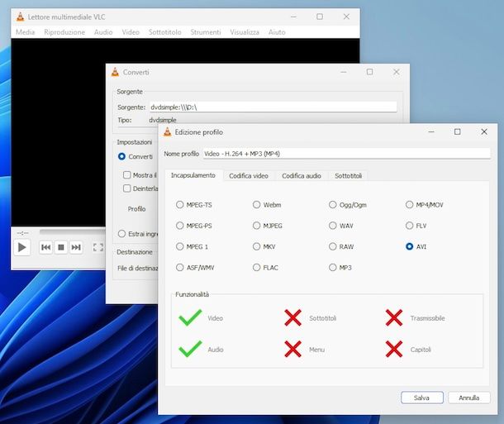Screen dimensions: 504x424
Task: Click the red X beside Capitoli
Action: tap(394, 349)
